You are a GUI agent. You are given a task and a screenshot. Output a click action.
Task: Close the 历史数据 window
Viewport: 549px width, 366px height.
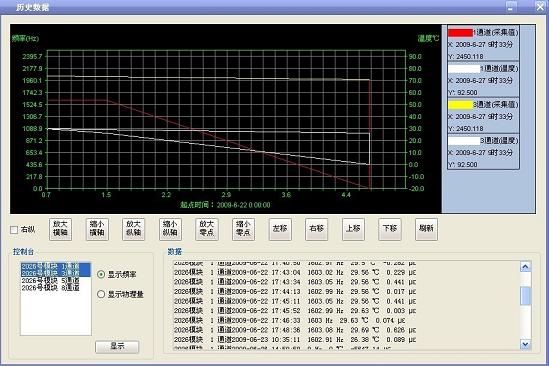[x=540, y=7]
